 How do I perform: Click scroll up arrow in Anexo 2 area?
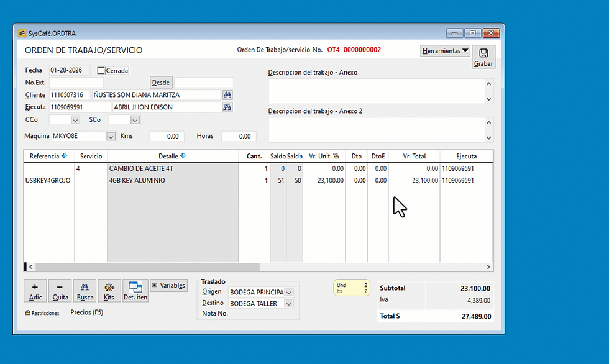[489, 122]
